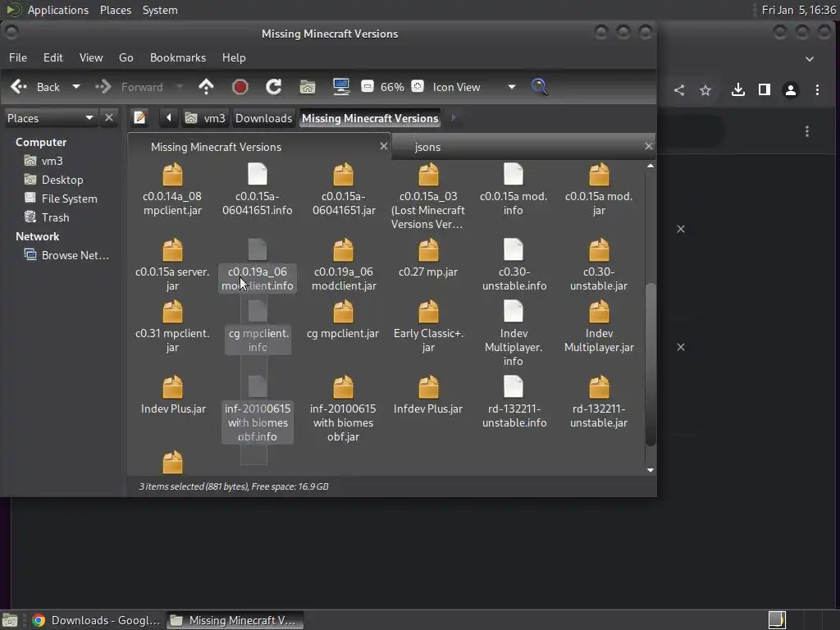This screenshot has width=840, height=630.
Task: Select Infdev Plus.jar
Action: (x=428, y=395)
